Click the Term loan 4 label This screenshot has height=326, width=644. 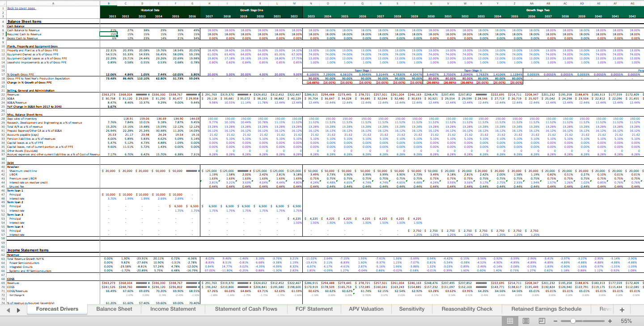click(x=14, y=226)
